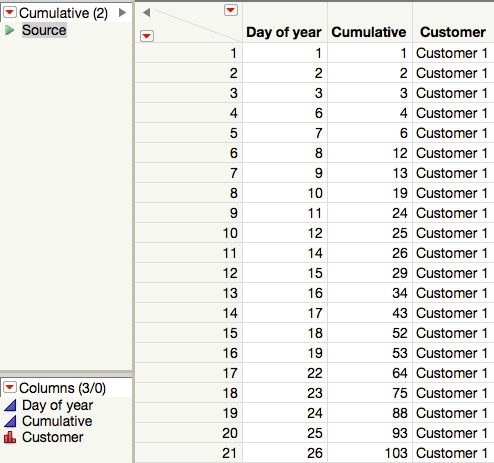This screenshot has width=494, height=463.
Task: Select Day of year in the columns list
Action: [x=57, y=405]
